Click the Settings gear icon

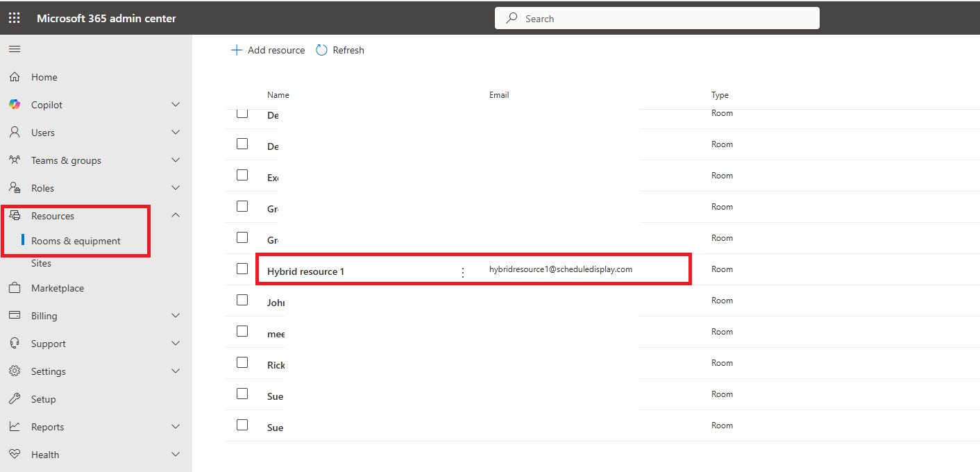pyautogui.click(x=15, y=371)
